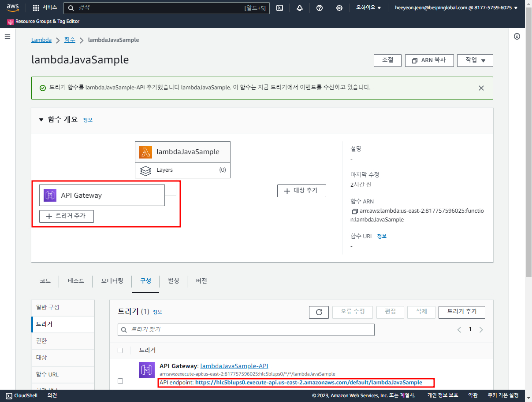The width and height of the screenshot is (532, 402).
Task: Open 약관 footer link
Action: pos(473,395)
